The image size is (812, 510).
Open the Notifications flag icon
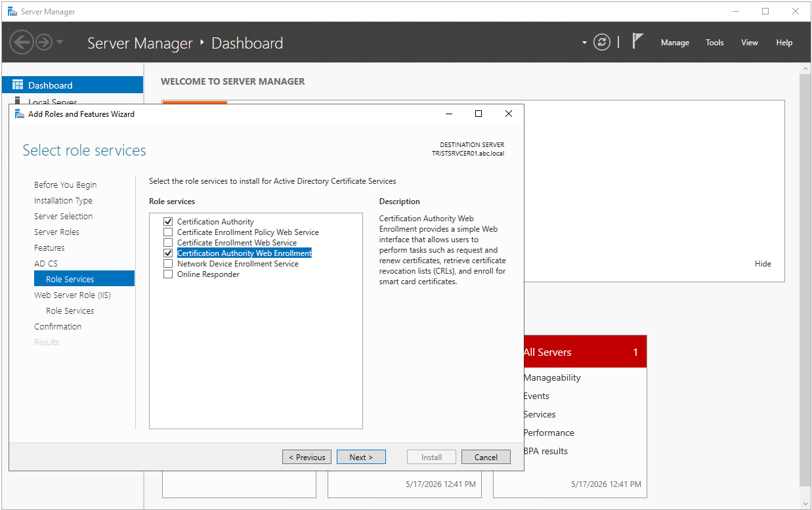tap(637, 41)
